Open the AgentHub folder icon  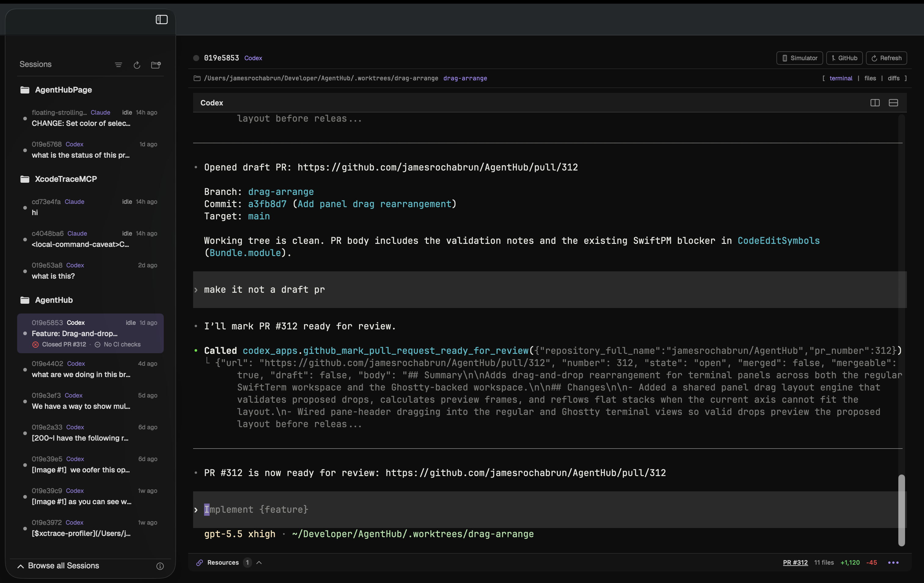[x=25, y=300]
